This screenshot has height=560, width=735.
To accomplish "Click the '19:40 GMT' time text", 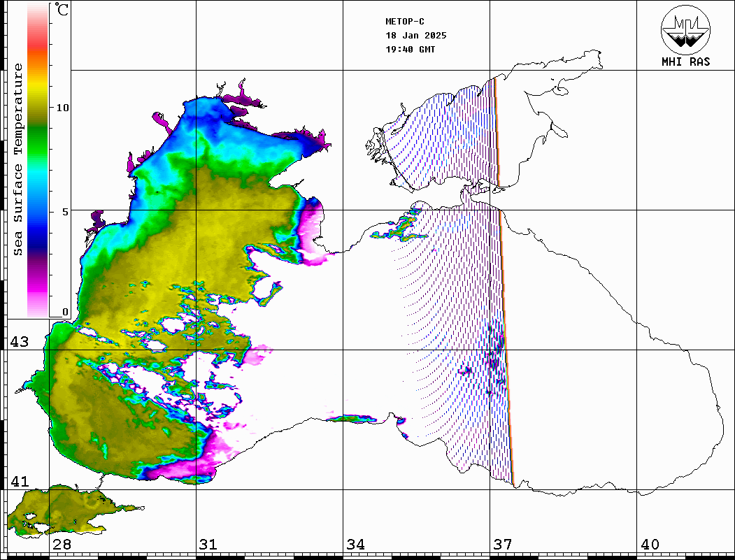I will [410, 50].
